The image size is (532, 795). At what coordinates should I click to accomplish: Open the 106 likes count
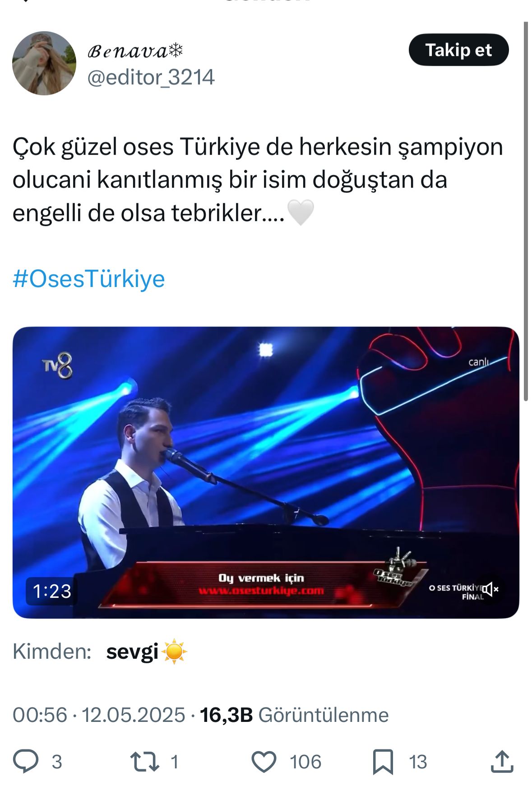305,762
